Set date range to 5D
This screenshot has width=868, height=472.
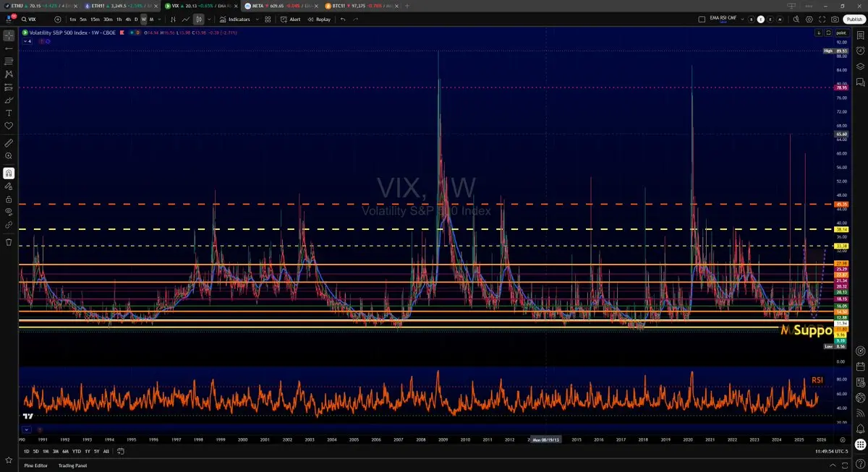click(x=35, y=451)
